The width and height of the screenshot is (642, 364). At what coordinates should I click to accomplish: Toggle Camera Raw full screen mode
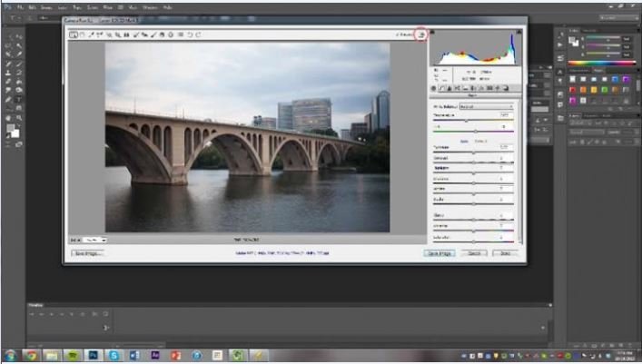pos(421,34)
